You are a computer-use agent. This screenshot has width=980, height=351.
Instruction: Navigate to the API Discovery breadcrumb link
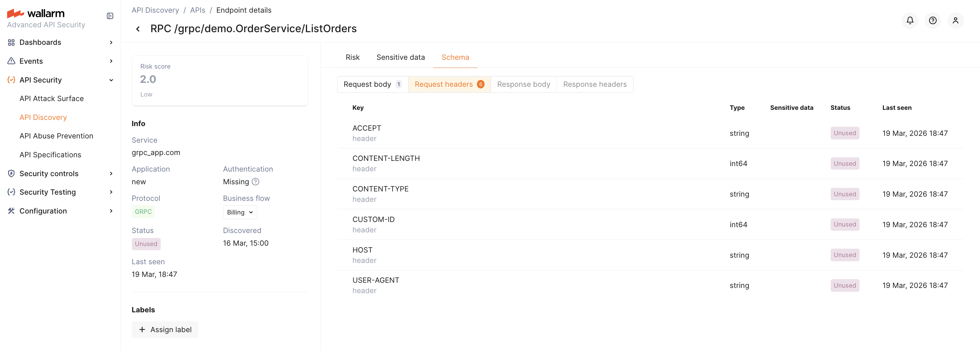pos(155,10)
